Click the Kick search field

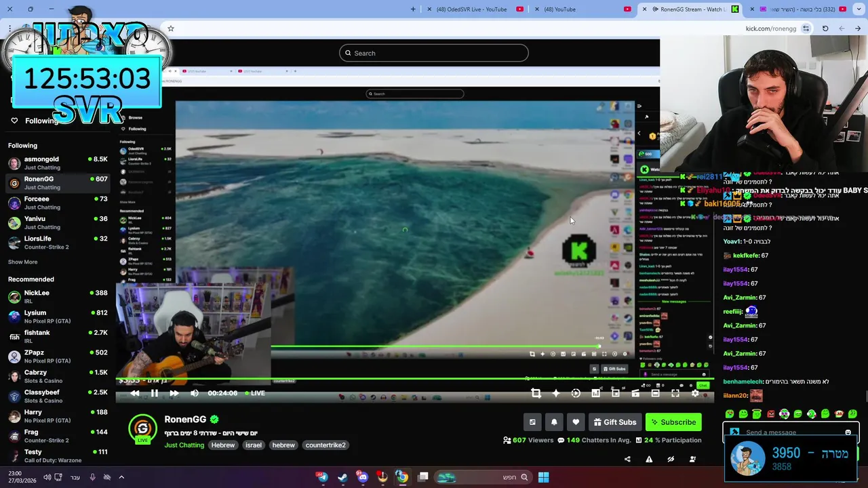433,53
